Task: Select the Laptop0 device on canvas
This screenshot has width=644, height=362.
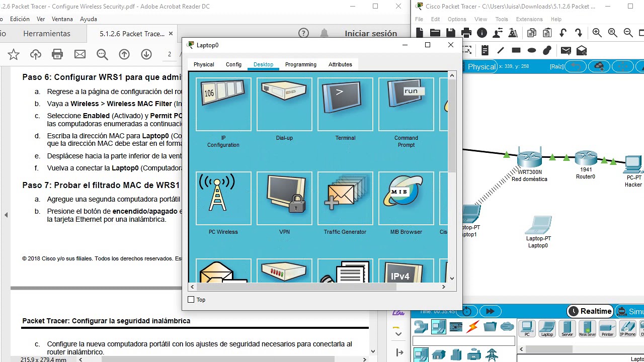Action: click(538, 225)
